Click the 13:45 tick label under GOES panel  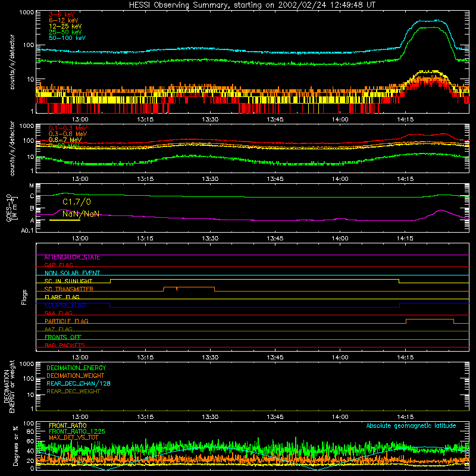click(275, 239)
